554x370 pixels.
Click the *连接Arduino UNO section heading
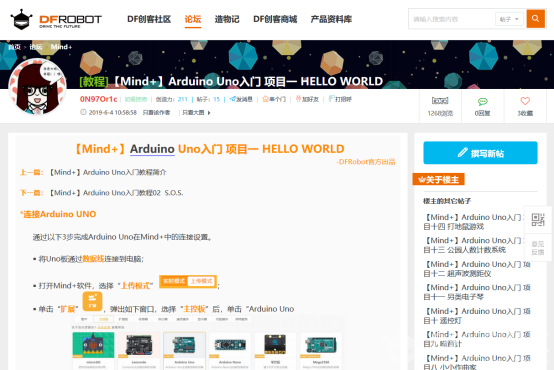(58, 214)
